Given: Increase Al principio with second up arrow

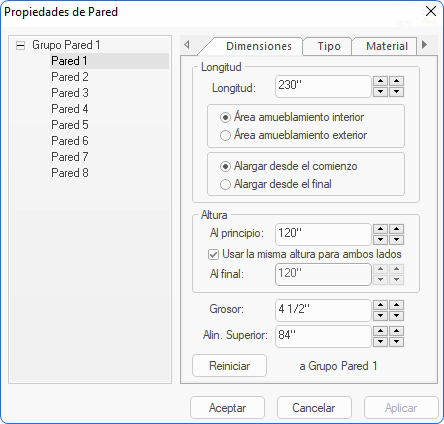Looking at the screenshot, I should click(396, 229).
